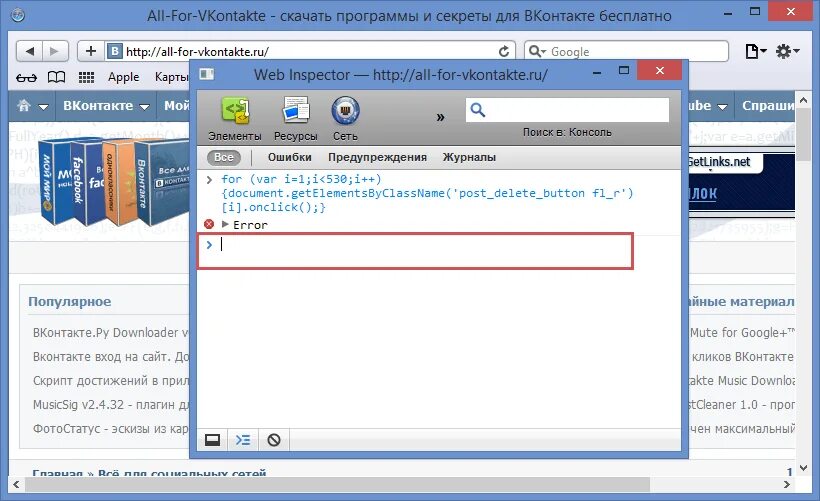Show all bookmarks book icon
This screenshot has height=501, width=820.
[x=56, y=77]
